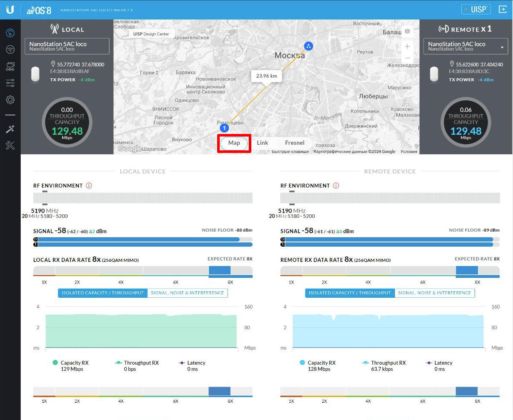Image resolution: width=513 pixels, height=420 pixels.
Task: Click remote MAC address E4:38:83:BA:8D:3C
Action: pyautogui.click(x=469, y=71)
